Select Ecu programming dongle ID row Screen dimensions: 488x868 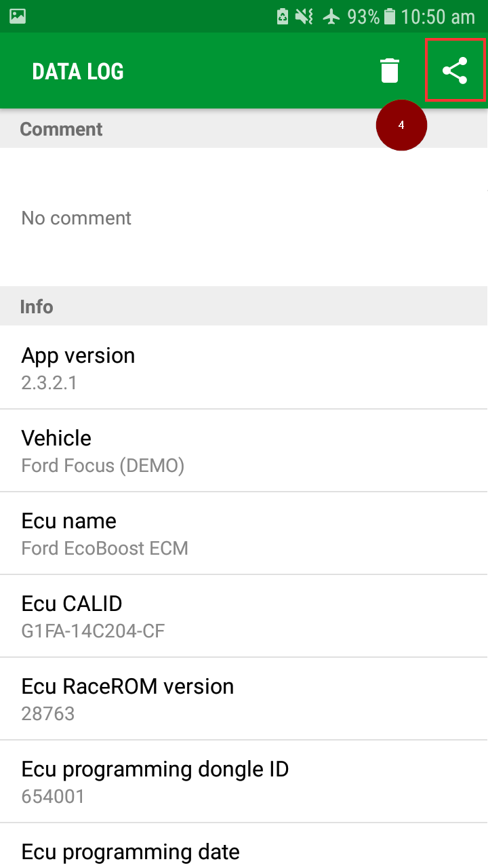pos(244,781)
